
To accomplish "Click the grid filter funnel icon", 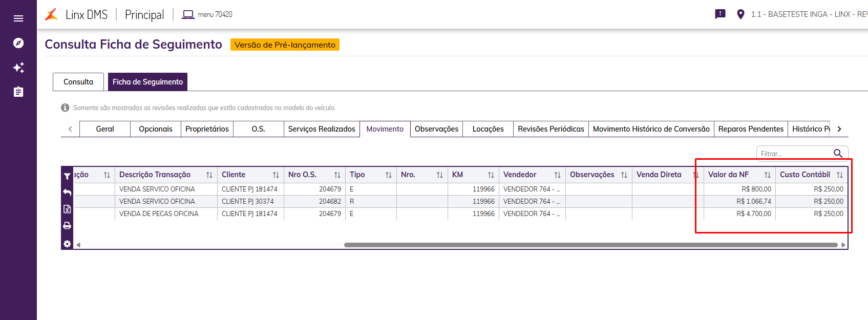I will coord(67,176).
